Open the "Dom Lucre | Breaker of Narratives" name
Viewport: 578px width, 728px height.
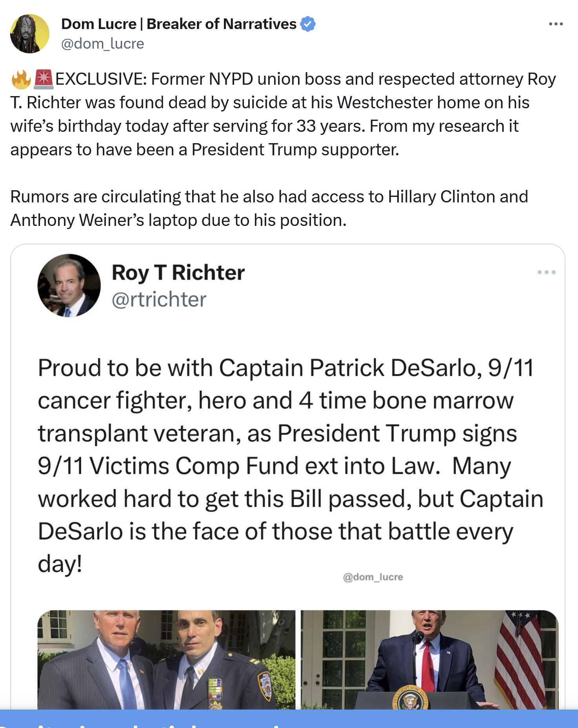[x=178, y=24]
